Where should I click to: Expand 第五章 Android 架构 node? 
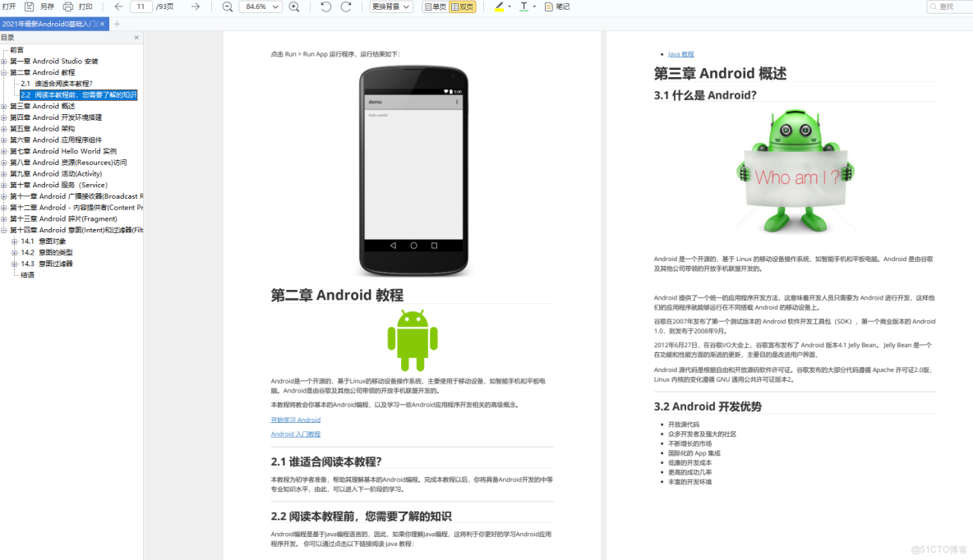click(x=4, y=128)
